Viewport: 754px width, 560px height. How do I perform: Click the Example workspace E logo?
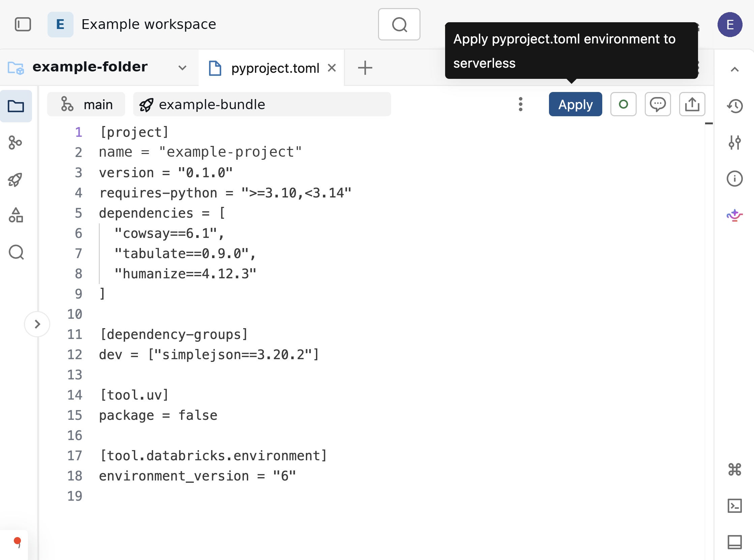click(60, 24)
